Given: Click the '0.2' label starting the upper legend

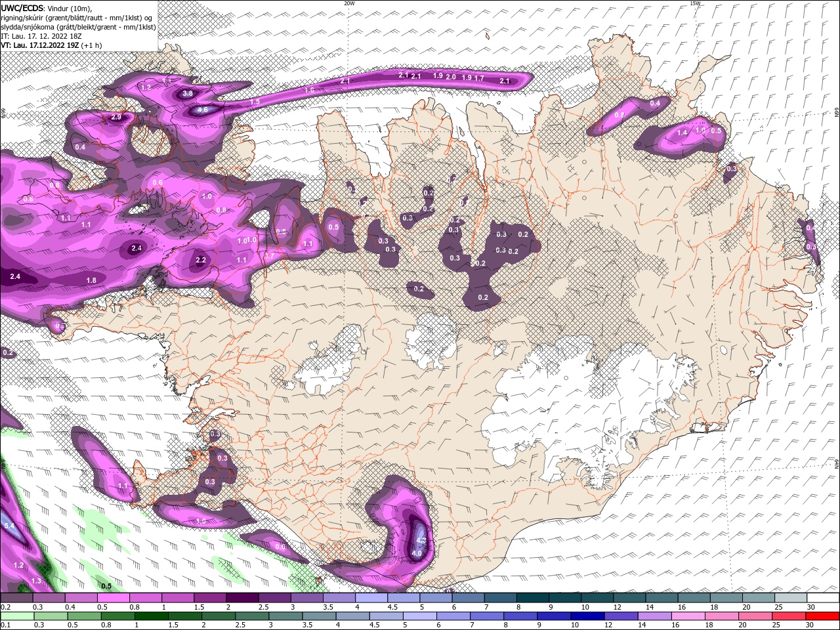Looking at the screenshot, I should 5,607.
